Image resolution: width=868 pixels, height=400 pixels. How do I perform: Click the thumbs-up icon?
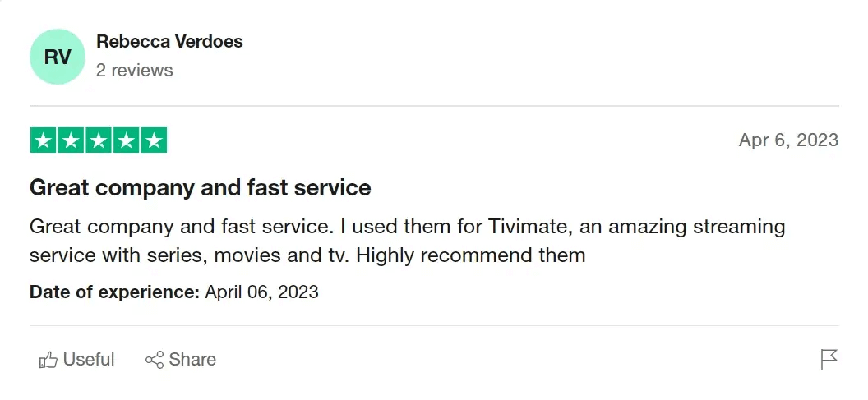[x=48, y=360]
